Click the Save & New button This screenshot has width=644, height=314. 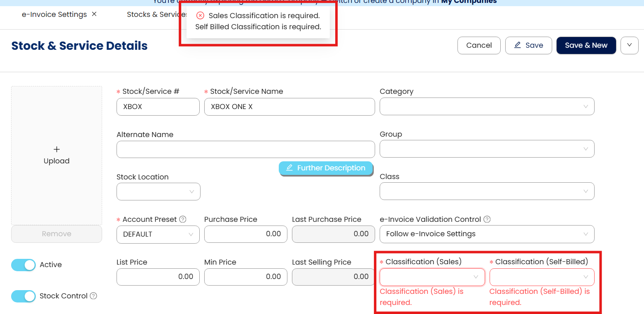pyautogui.click(x=586, y=45)
